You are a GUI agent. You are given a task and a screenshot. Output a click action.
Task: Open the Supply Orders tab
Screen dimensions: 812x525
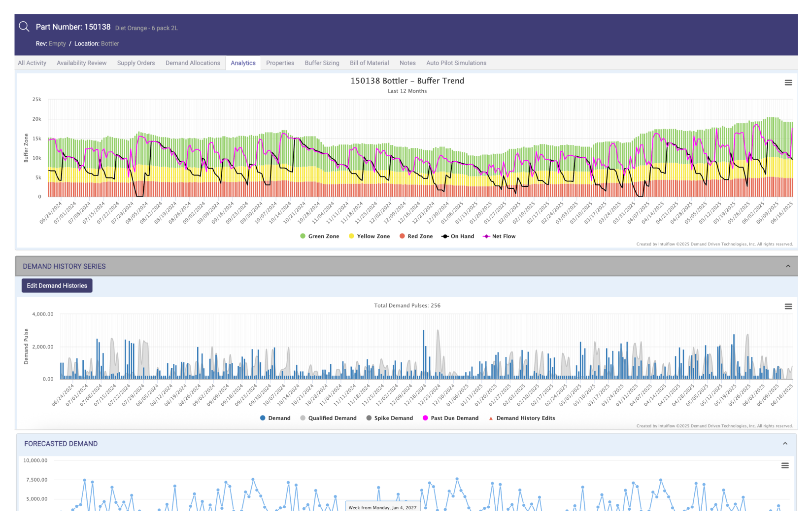(136, 63)
